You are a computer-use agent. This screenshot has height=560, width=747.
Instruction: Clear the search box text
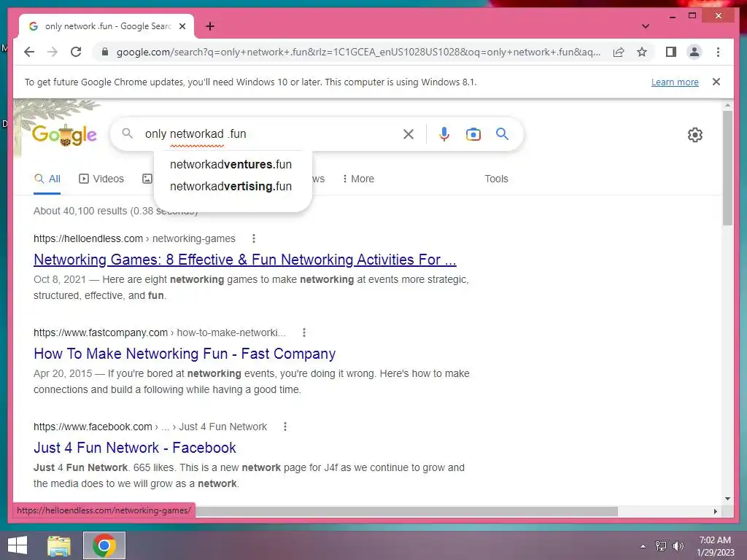[x=409, y=134]
